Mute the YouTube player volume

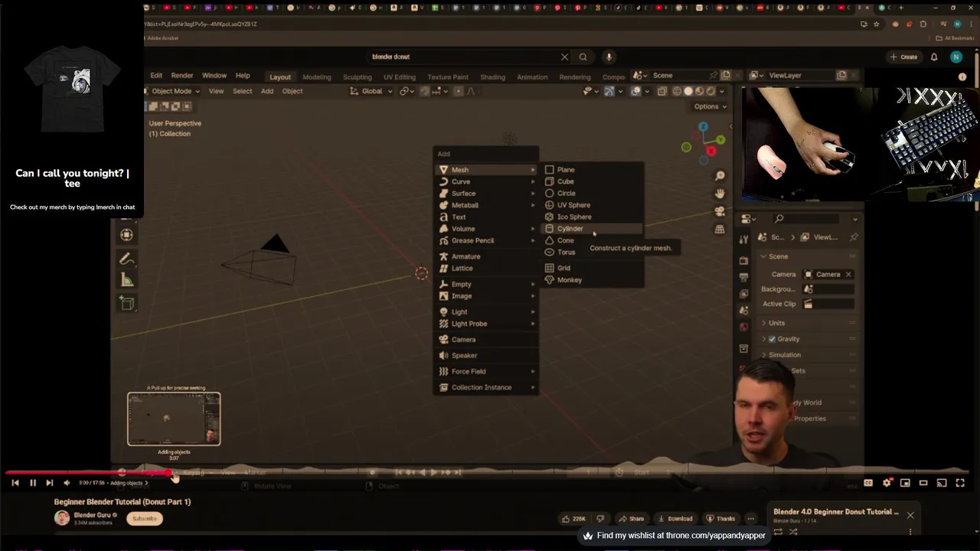click(x=67, y=483)
